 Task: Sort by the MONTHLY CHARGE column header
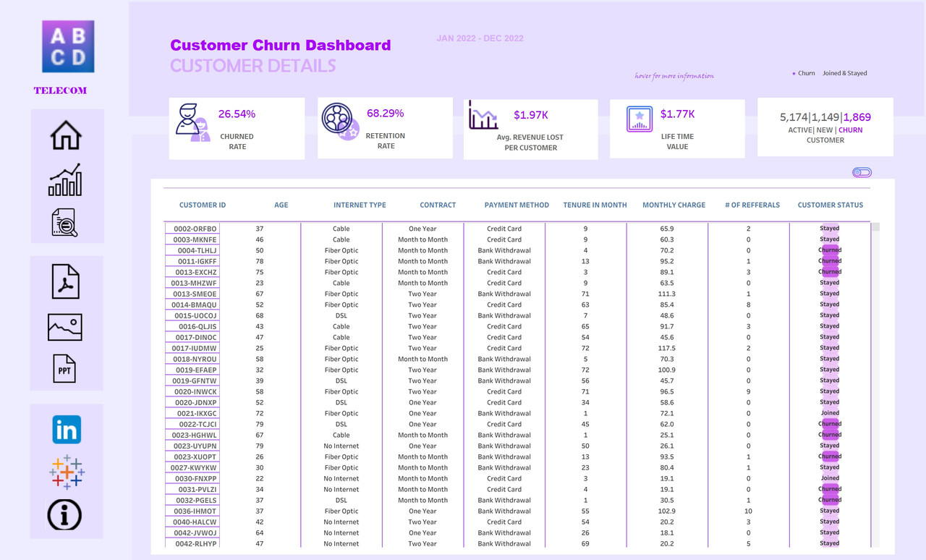tap(674, 205)
